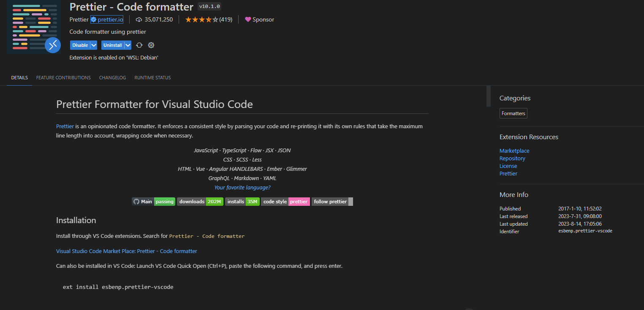Click the download count cloud icon
Viewport: 644px width, 310px height.
(139, 19)
